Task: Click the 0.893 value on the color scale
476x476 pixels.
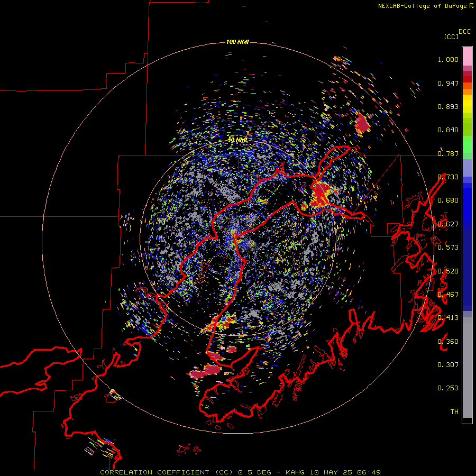Action: tap(448, 106)
